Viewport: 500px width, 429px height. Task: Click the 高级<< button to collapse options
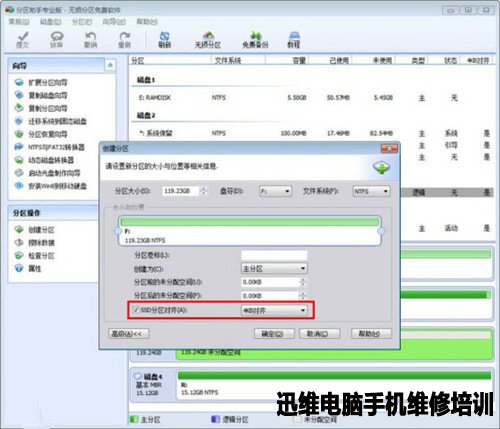tap(129, 334)
